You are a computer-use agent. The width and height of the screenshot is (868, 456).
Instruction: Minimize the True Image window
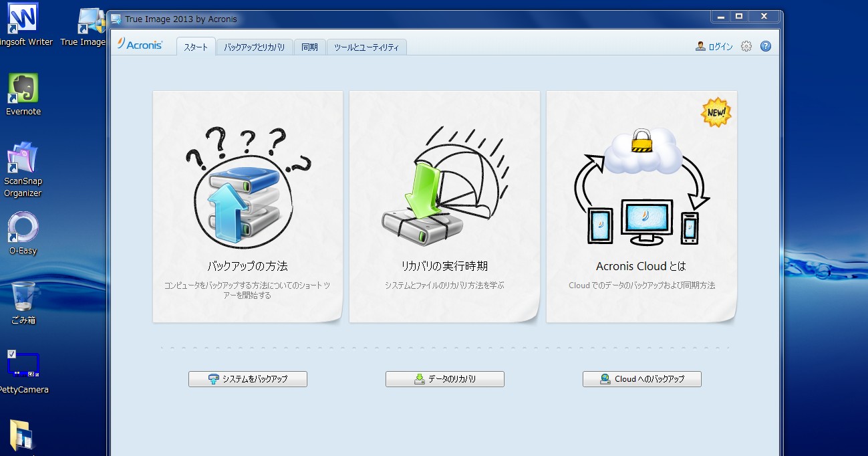click(720, 16)
